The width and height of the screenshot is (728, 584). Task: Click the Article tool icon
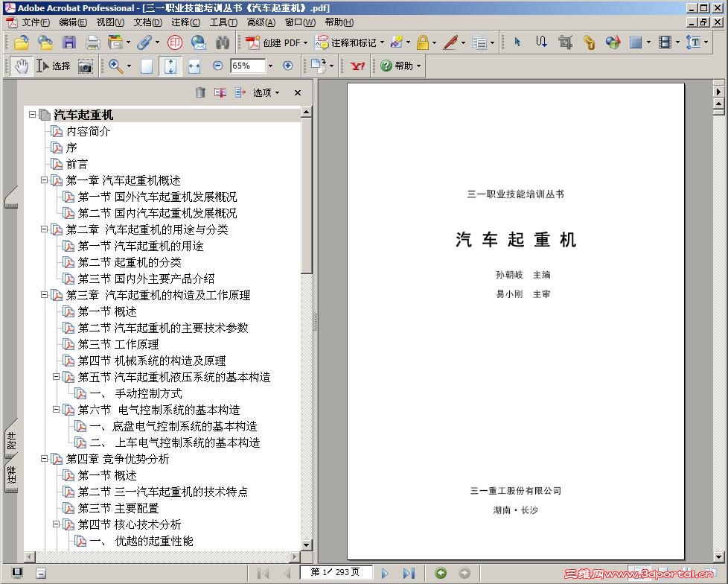pyautogui.click(x=541, y=42)
